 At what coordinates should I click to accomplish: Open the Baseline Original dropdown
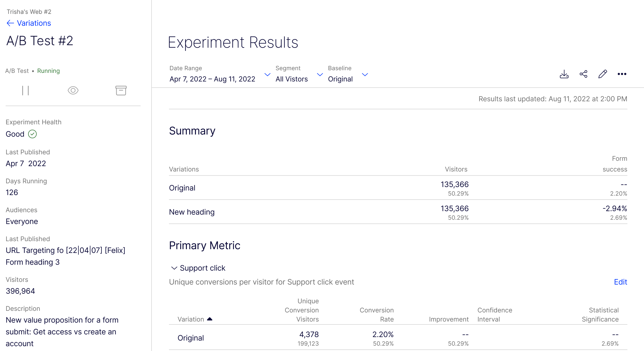(365, 74)
